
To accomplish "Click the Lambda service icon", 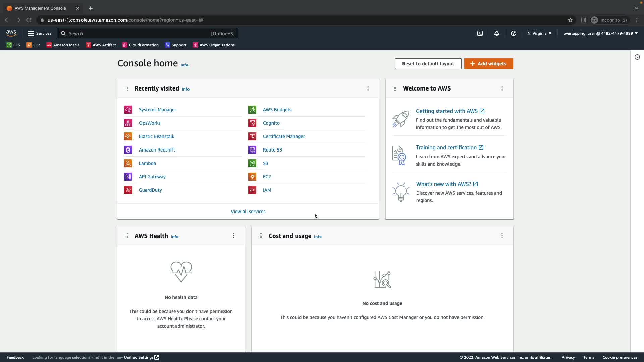I will coord(128,163).
